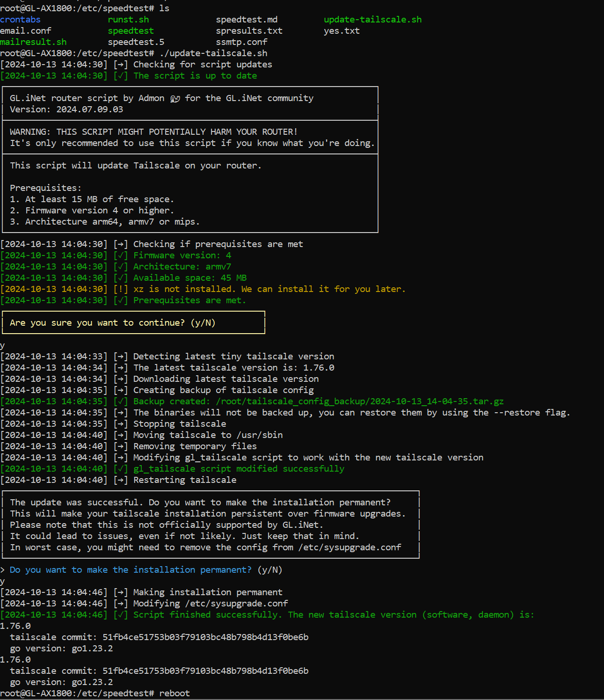
Task: Click 'not officially supported by GL.iNet' line
Action: coord(167,525)
